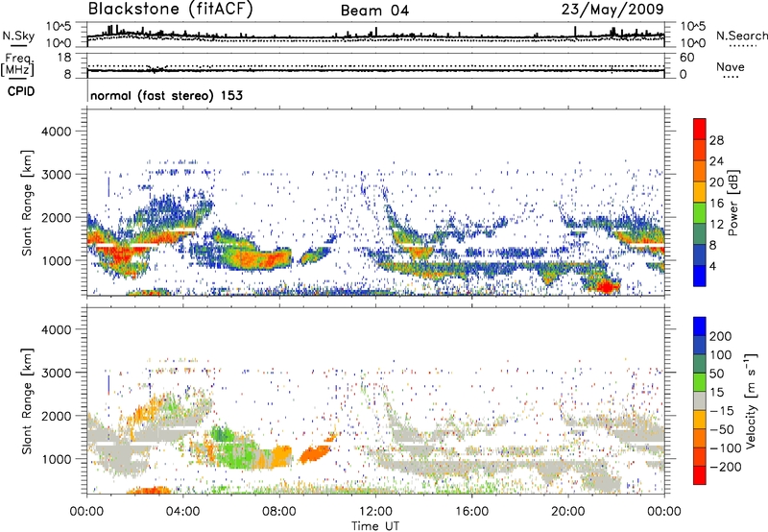Click the 'Beam 04' heading
768x532 pixels.
(x=374, y=11)
